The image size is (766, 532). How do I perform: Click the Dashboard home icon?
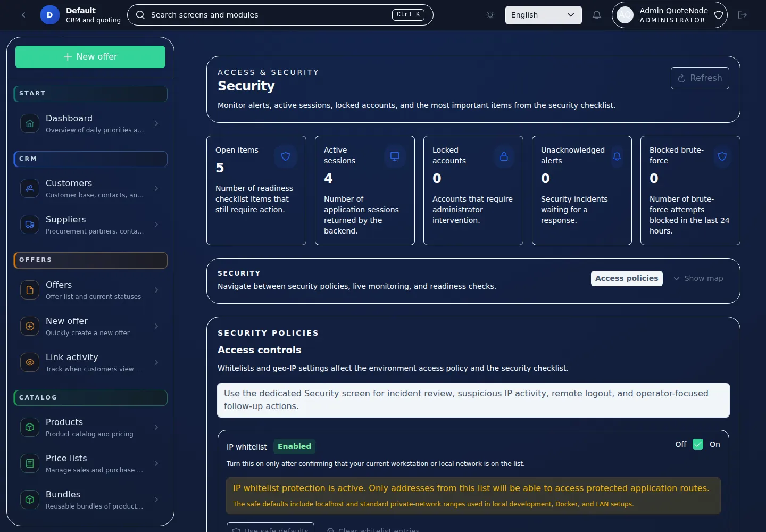pos(30,123)
